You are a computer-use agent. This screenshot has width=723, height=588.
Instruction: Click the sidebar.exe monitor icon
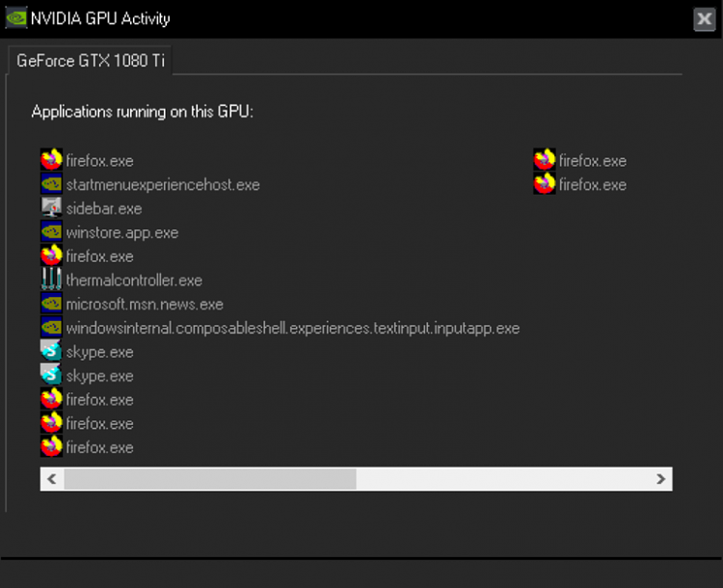pos(52,208)
